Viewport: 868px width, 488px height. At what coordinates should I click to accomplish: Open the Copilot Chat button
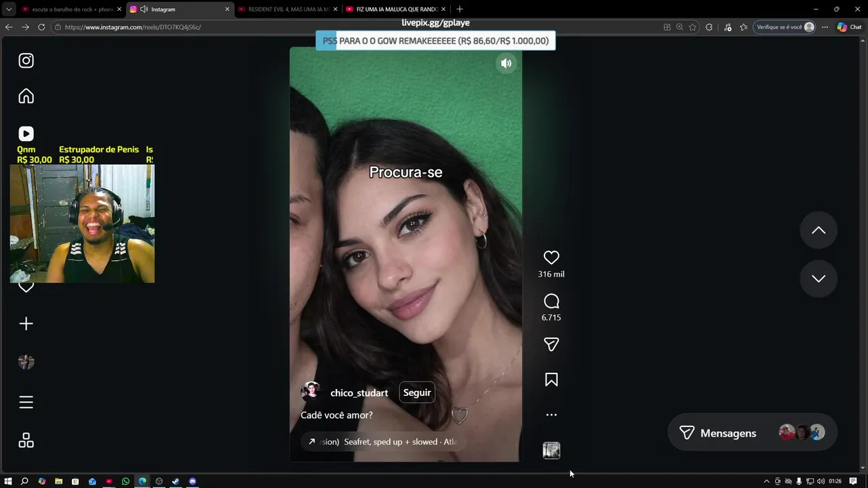pos(849,27)
